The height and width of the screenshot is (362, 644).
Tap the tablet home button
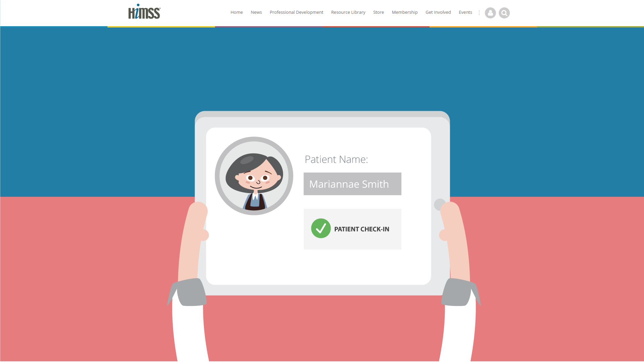pos(439,205)
